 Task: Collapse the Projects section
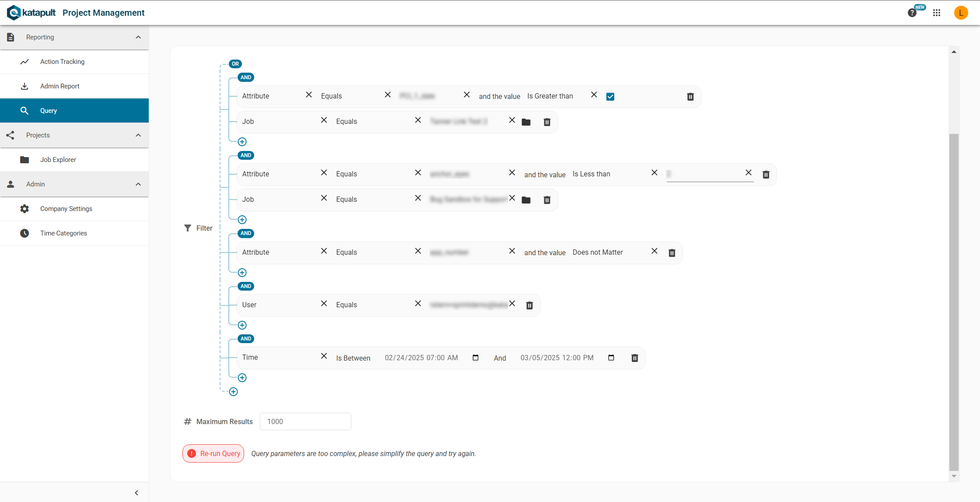tap(138, 135)
